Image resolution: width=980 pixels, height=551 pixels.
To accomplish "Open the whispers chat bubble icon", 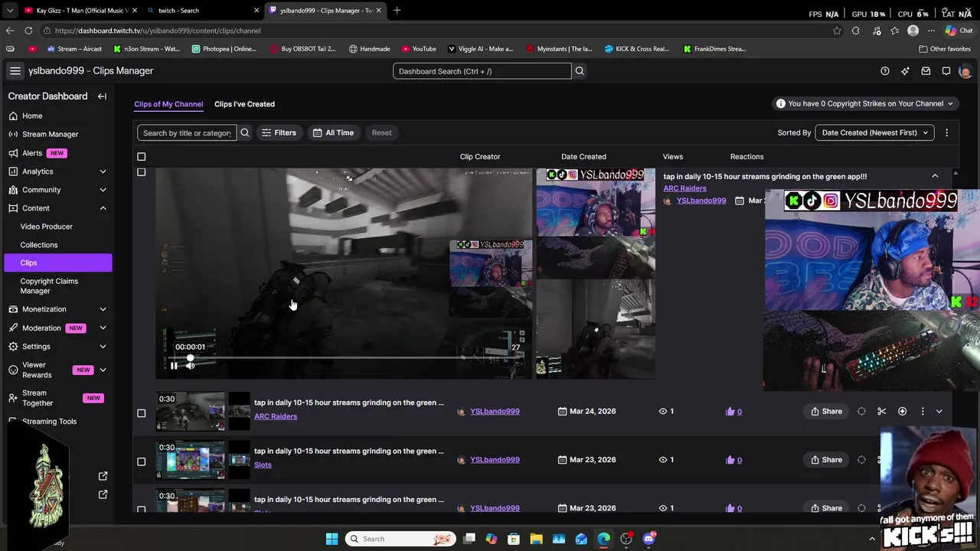I will pyautogui.click(x=946, y=71).
